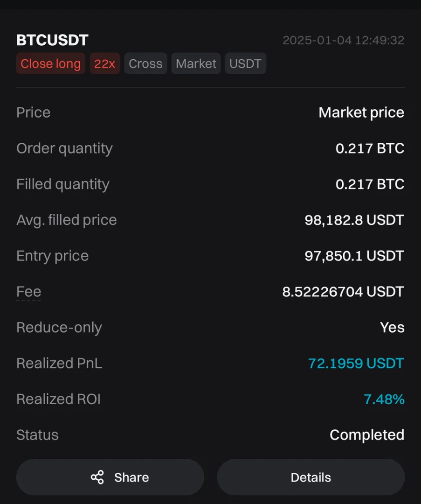Open the order Details

pos(311,477)
